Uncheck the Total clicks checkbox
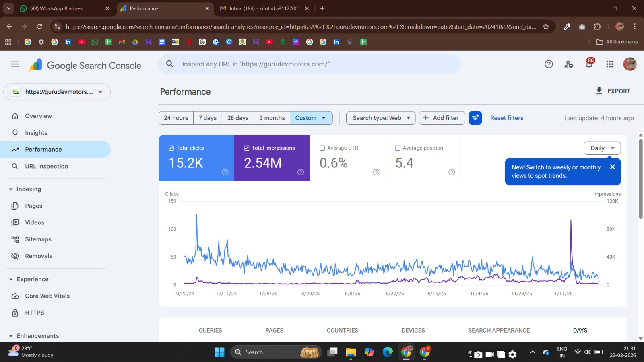This screenshot has height=362, width=644. coord(171,148)
